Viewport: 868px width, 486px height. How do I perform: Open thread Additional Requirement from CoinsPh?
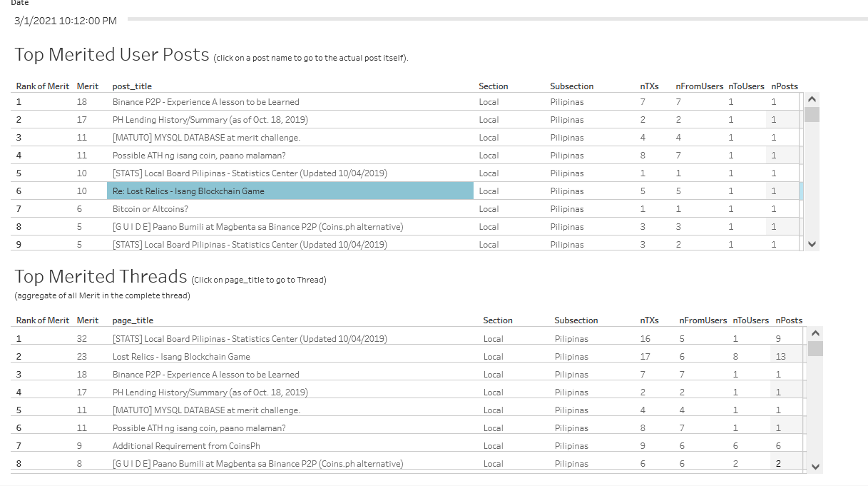[186, 446]
